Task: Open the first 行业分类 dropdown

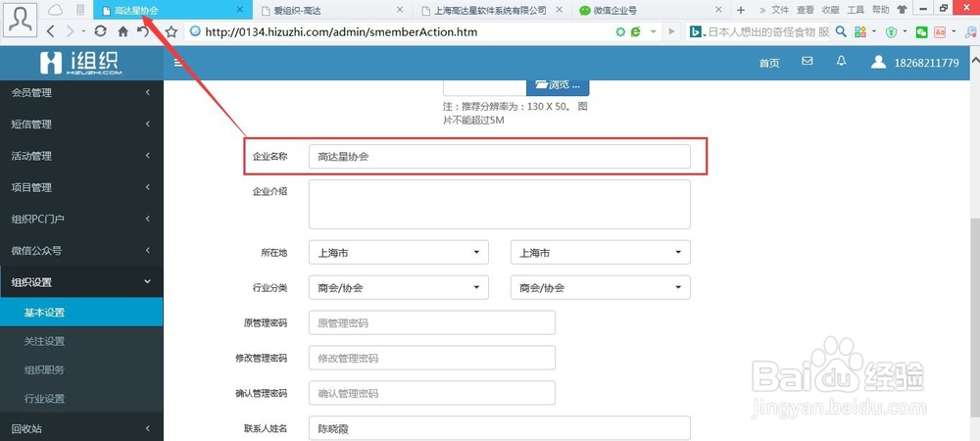Action: pos(399,287)
